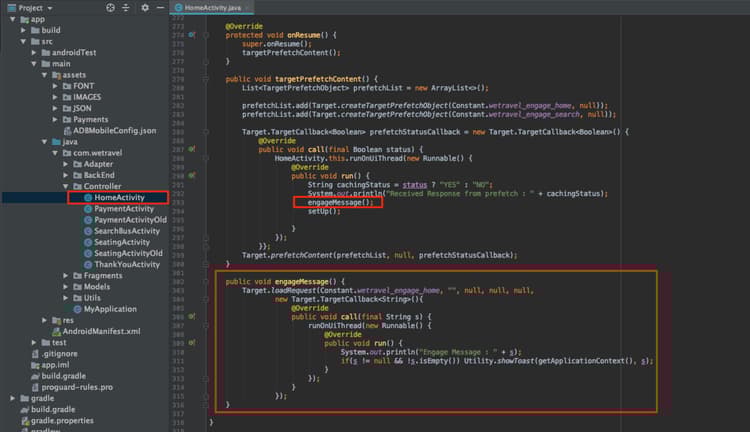
Task: Fold engageMessage method using gutter marker
Action: (206, 281)
